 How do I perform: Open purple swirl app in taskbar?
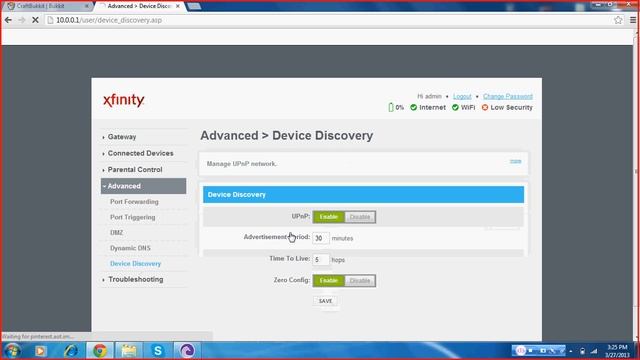point(187,351)
